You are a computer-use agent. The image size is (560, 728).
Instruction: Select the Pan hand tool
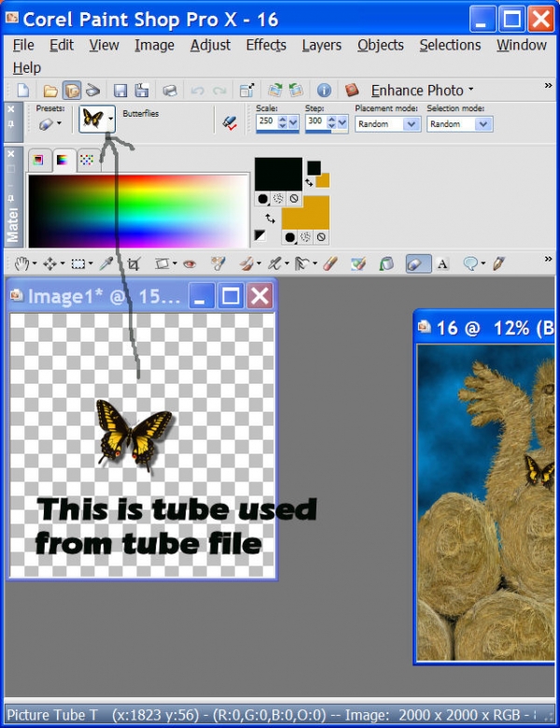tap(21, 264)
